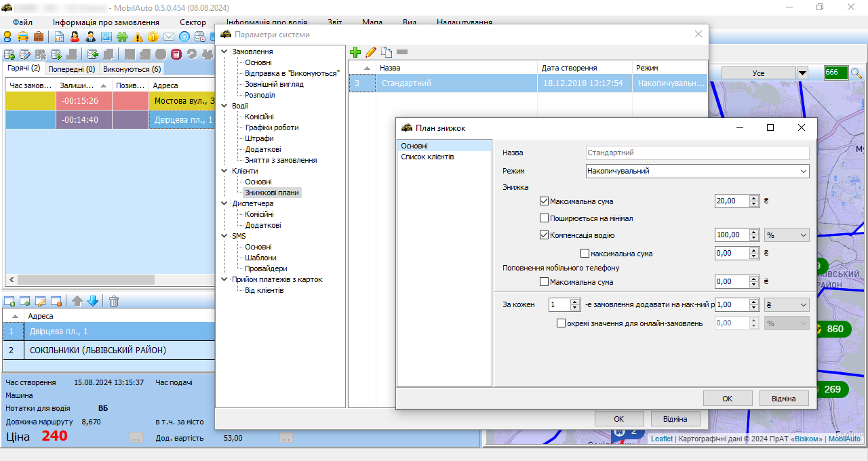Switch to the Виконуються (6) tab
Viewport: 868px width, 461px height.
[132, 68]
